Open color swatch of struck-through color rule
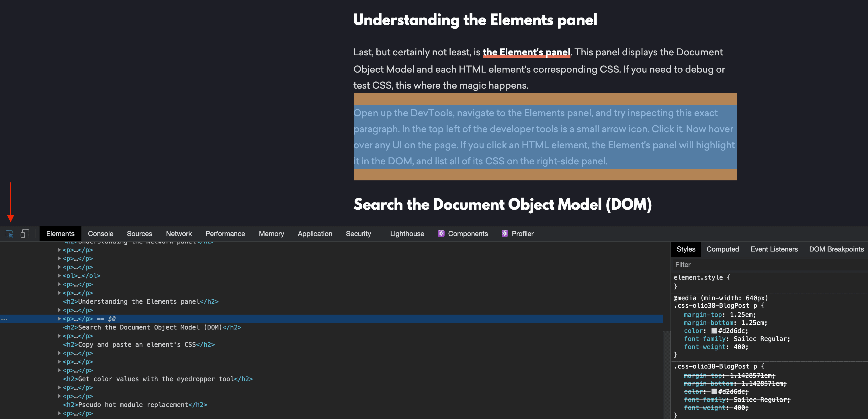Viewport: 868px width, 419px height. (714, 391)
